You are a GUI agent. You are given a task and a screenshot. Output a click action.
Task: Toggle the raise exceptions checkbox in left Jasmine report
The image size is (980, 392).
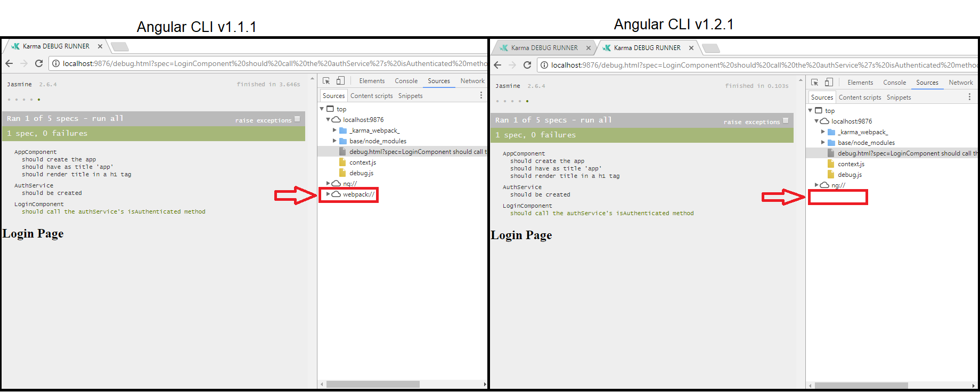pos(297,119)
